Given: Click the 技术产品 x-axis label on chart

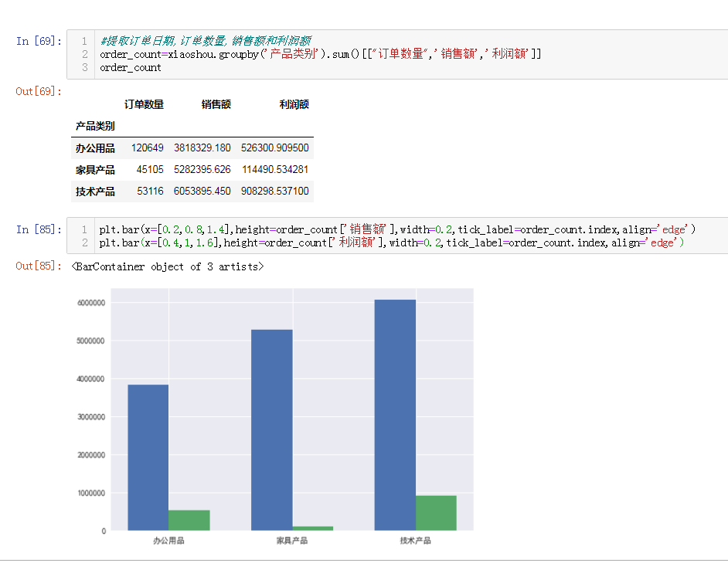Looking at the screenshot, I should [x=416, y=541].
